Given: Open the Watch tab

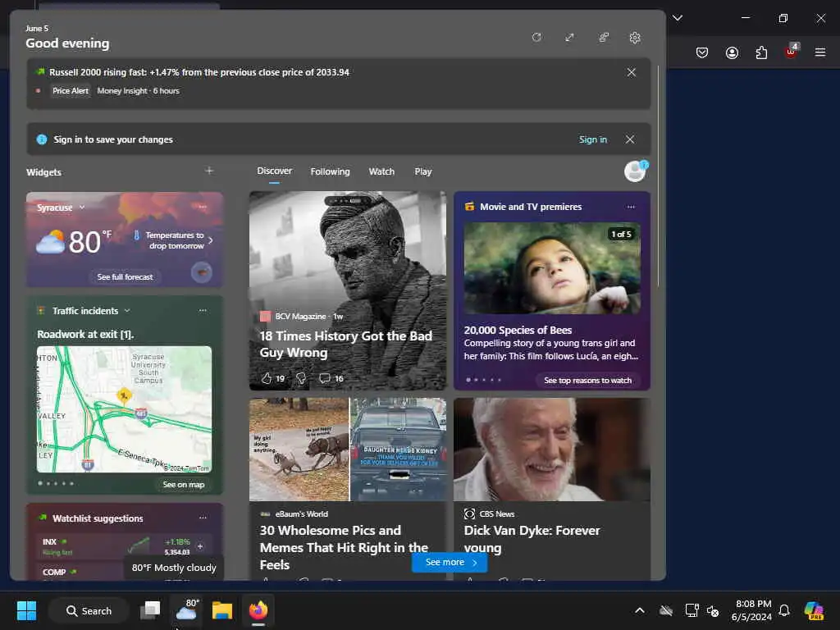Looking at the screenshot, I should coord(381,171).
